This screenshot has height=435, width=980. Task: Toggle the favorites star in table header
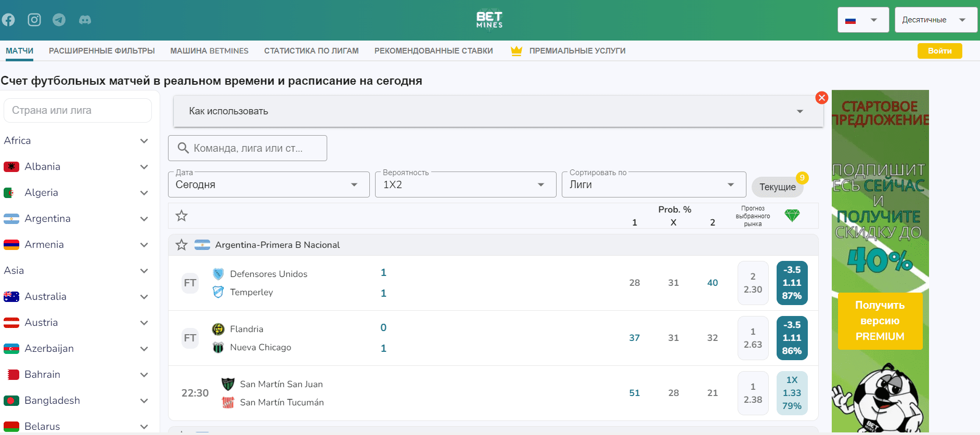[182, 216]
